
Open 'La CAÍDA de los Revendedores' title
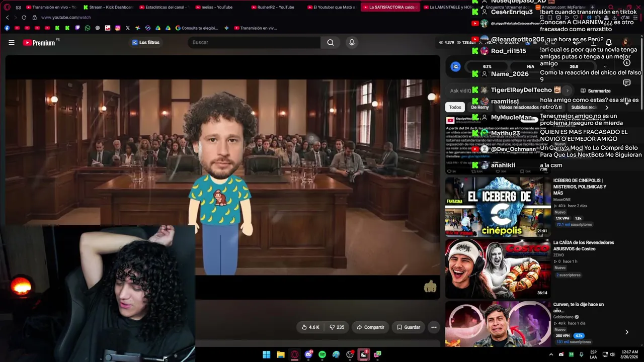pyautogui.click(x=584, y=245)
